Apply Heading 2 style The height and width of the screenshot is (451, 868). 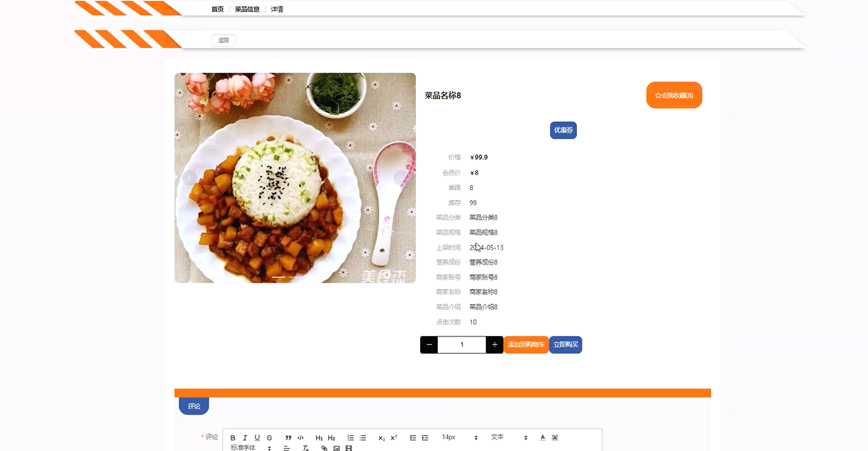(331, 438)
